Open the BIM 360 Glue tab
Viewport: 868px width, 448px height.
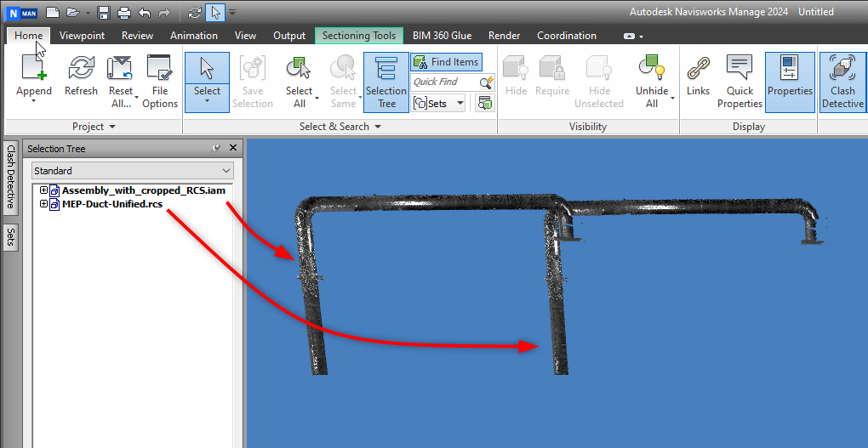(442, 36)
